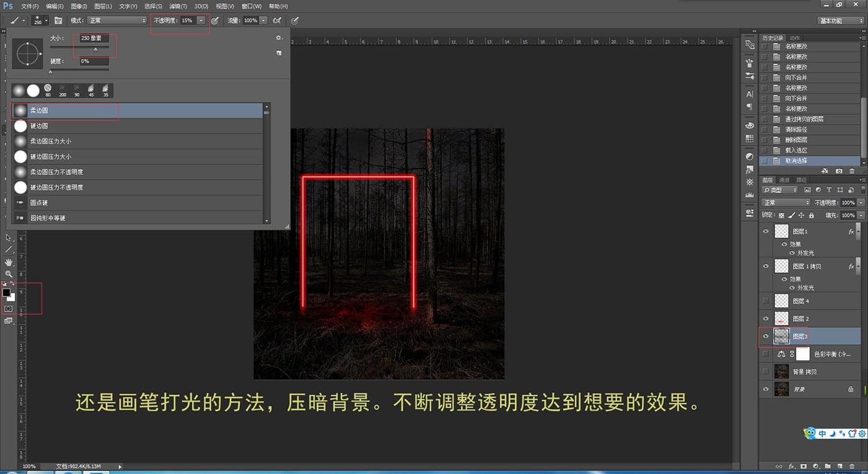Image resolution: width=868 pixels, height=474 pixels.
Task: Select the Line tool
Action: point(9,249)
